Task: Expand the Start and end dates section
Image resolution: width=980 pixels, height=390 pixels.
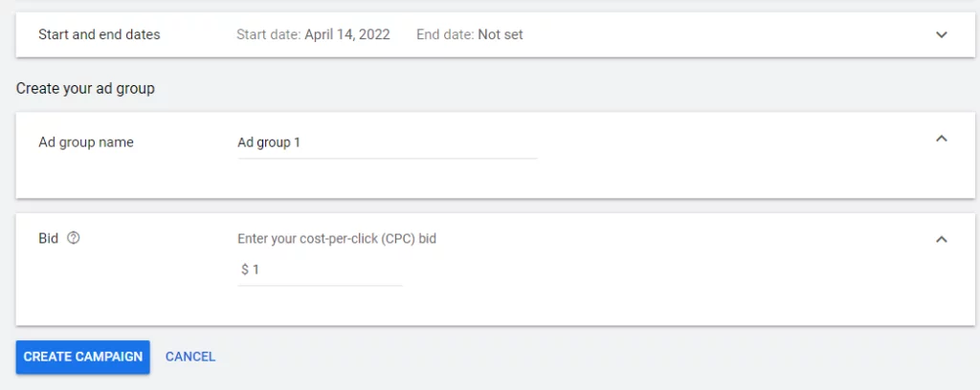Action: click(x=942, y=35)
